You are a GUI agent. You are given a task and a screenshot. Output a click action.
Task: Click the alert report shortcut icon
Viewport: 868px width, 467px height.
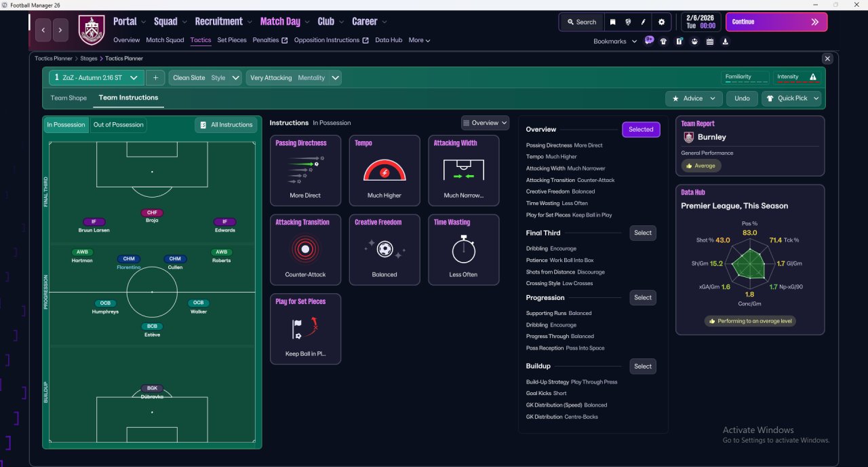coord(679,41)
